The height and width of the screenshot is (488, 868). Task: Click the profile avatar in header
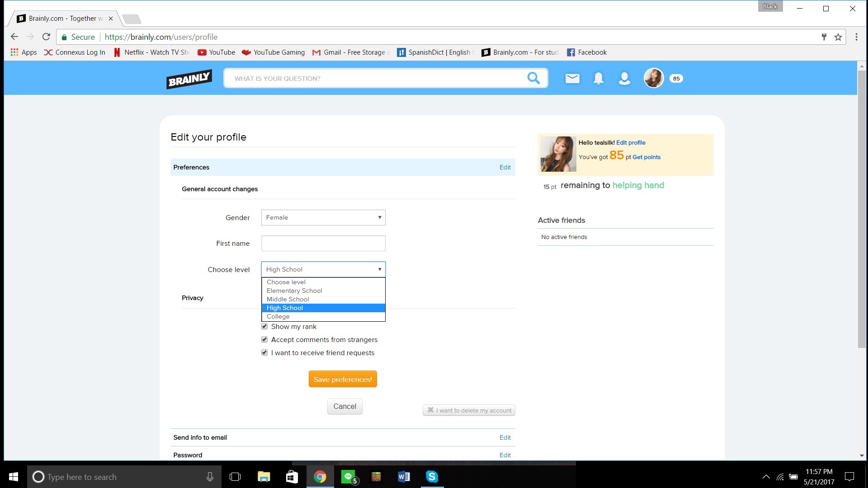(653, 78)
